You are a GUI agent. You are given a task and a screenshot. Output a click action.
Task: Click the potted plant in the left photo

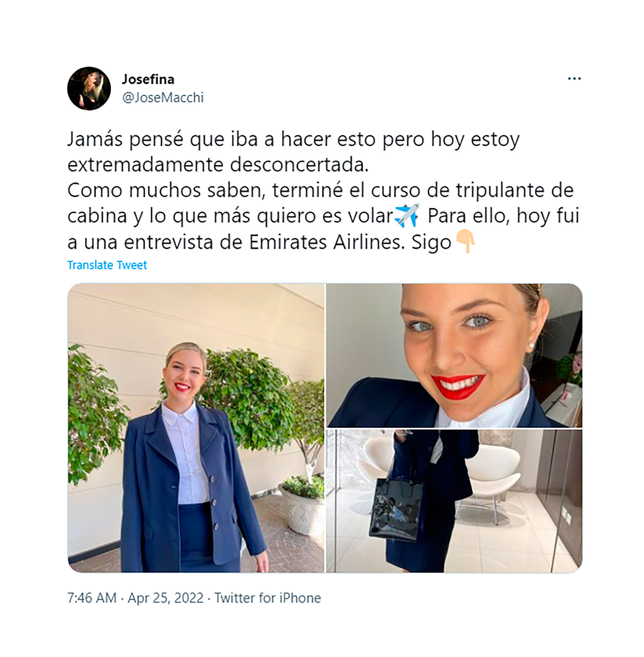click(x=302, y=503)
